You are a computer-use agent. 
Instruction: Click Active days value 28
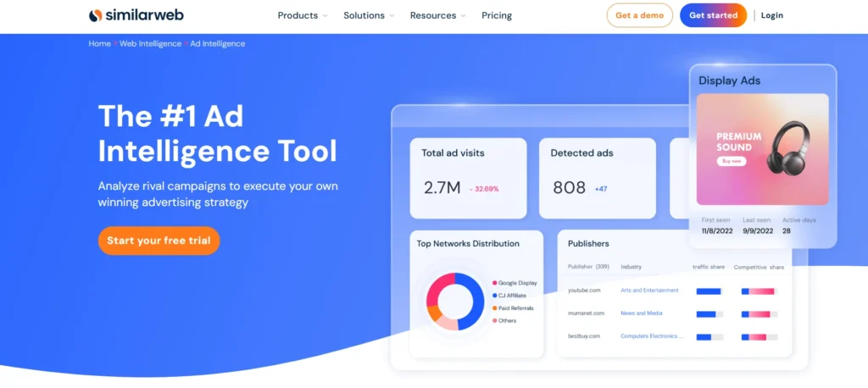[787, 230]
